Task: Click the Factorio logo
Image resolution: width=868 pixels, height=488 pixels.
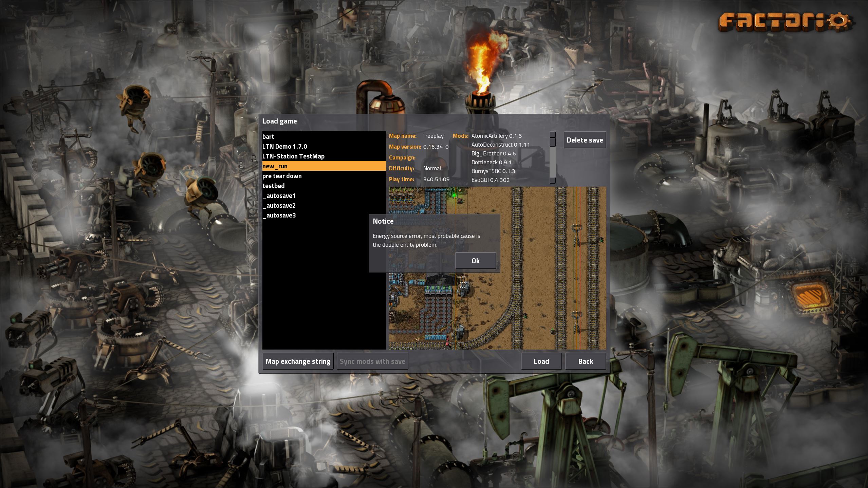Action: point(785,22)
